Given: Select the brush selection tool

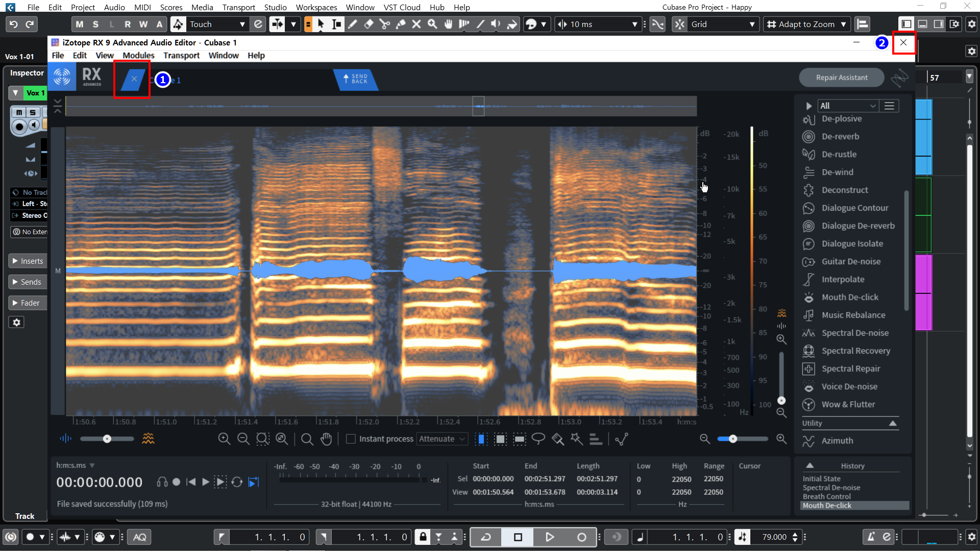Looking at the screenshot, I should 557,439.
